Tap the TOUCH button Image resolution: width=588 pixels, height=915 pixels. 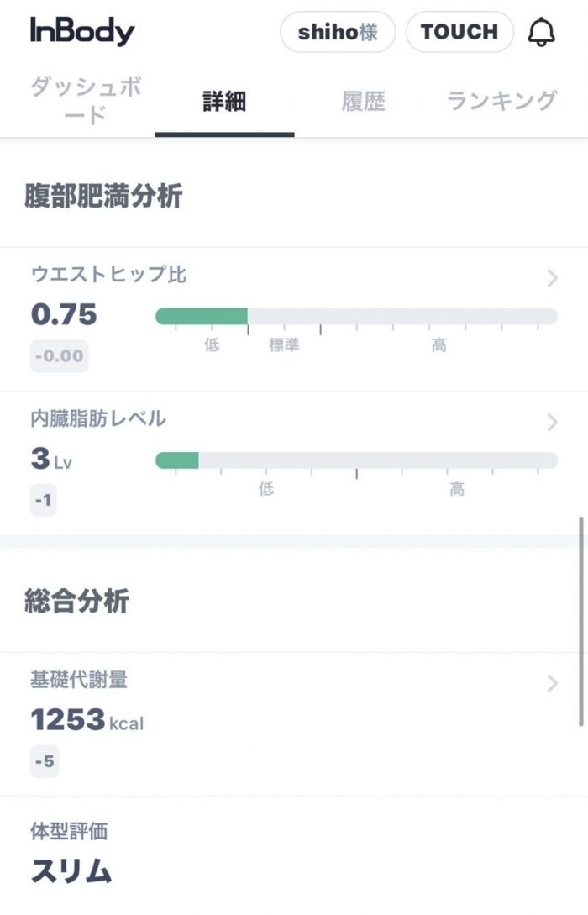pyautogui.click(x=459, y=32)
